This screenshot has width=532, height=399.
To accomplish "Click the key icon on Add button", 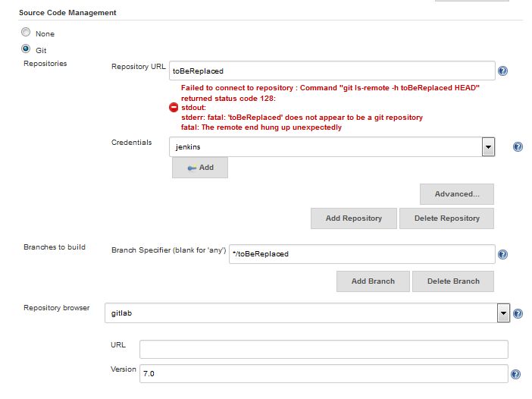I will point(192,168).
